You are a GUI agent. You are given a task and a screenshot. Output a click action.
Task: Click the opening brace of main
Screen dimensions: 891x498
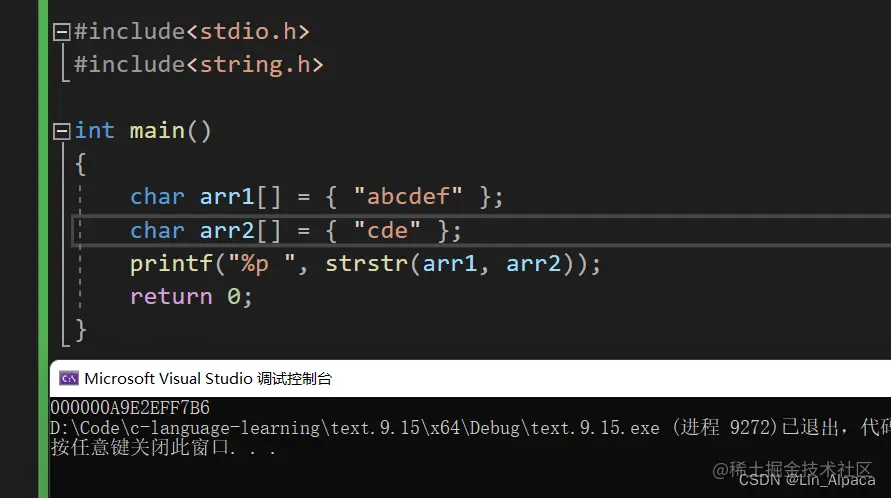tap(81, 164)
